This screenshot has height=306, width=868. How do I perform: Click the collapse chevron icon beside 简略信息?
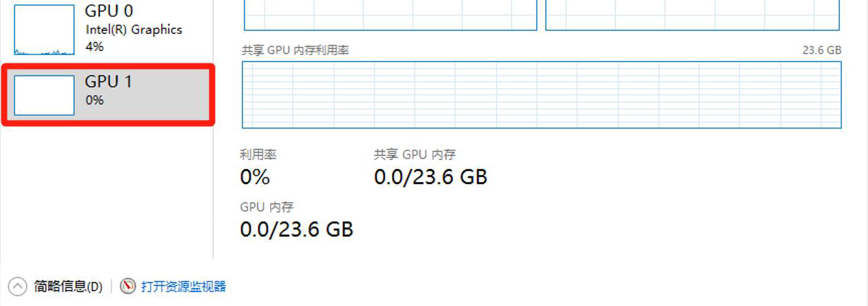17,287
